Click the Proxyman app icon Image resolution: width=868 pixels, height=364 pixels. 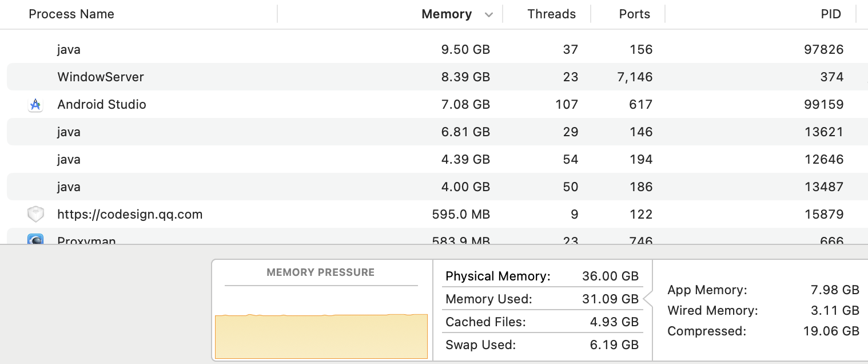(x=35, y=240)
